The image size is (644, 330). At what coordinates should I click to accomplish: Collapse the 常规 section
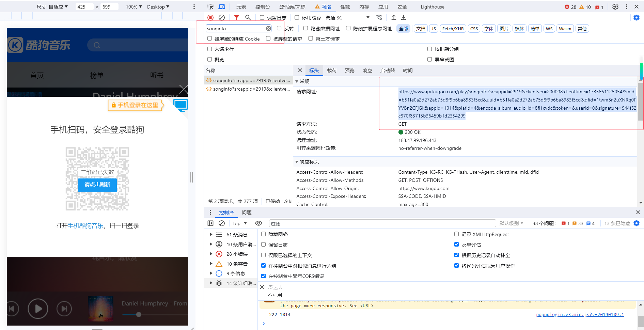click(297, 81)
